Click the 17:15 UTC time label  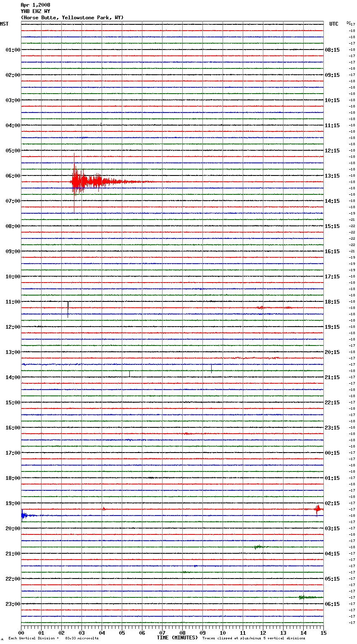tap(332, 277)
